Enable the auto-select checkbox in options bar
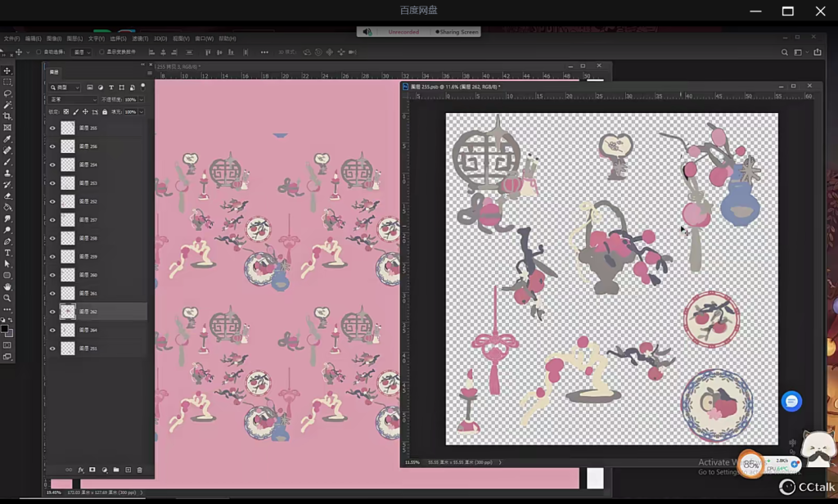The width and height of the screenshot is (838, 504). [39, 52]
